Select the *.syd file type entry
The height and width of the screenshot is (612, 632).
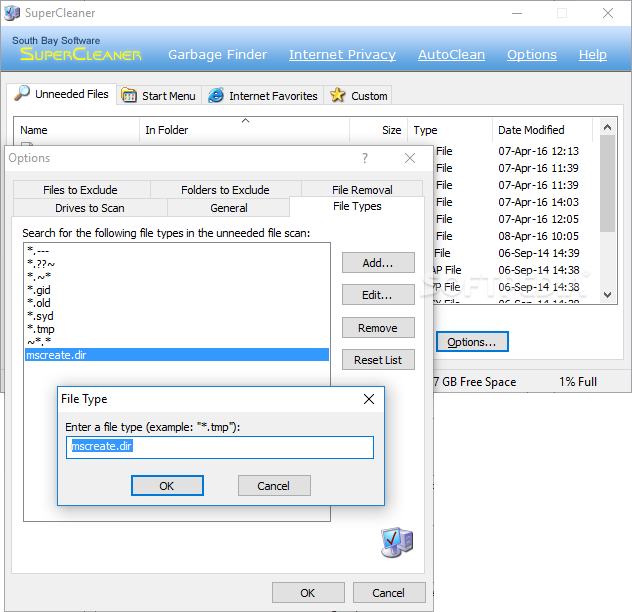(x=177, y=316)
